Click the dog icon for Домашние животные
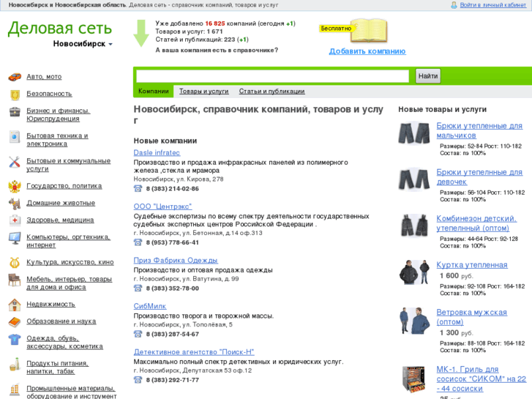532x399 pixels. click(15, 204)
